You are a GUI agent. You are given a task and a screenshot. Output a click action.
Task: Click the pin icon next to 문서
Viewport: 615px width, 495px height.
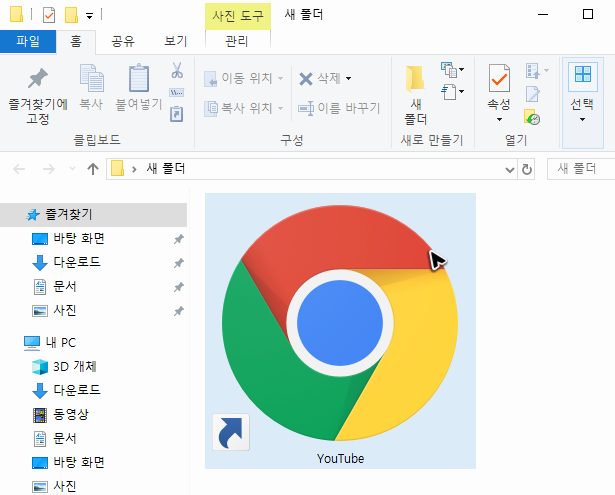[179, 287]
